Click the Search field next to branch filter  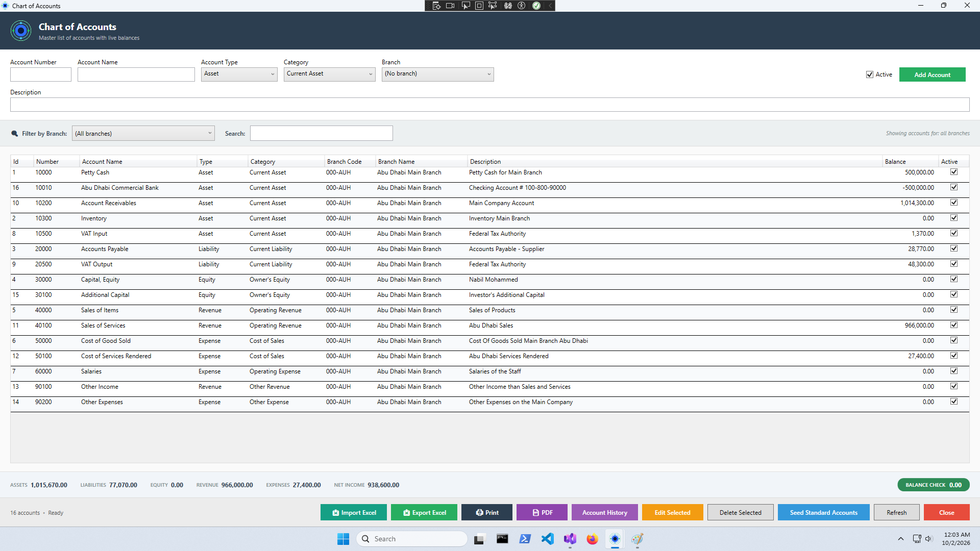321,133
